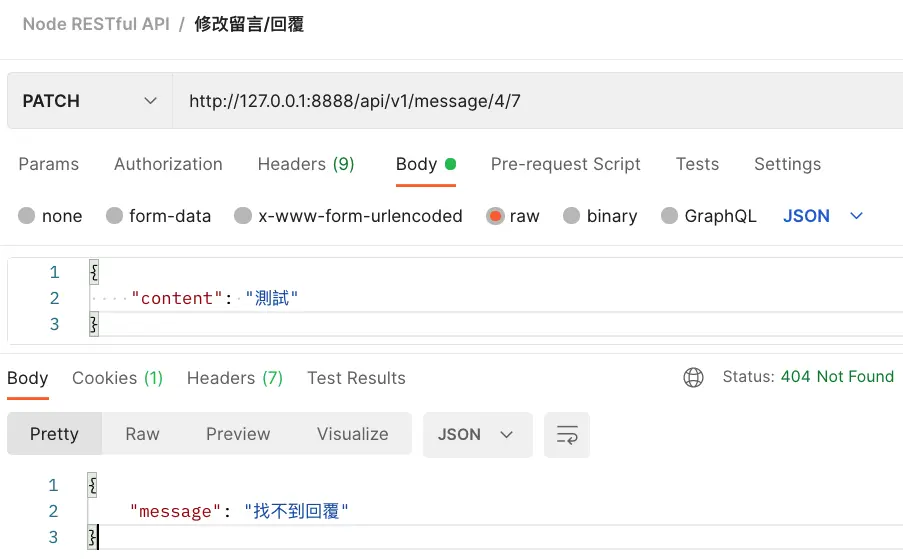This screenshot has height=559, width=903.
Task: Open the response JSON format dropdown
Action: point(477,435)
